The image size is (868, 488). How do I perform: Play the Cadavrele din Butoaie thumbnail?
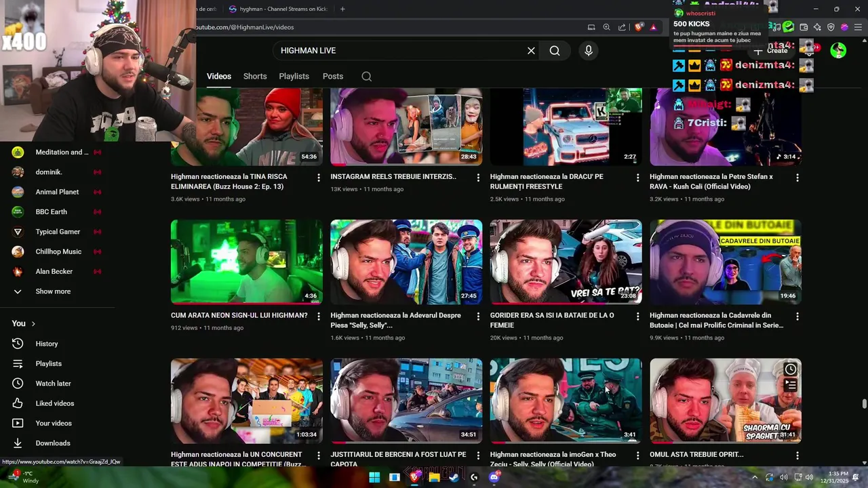coord(726,262)
